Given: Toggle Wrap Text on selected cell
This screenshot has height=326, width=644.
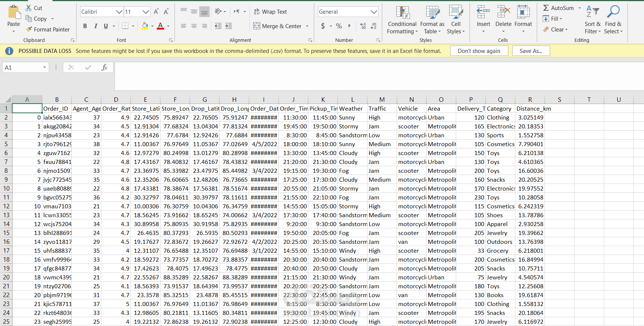Looking at the screenshot, I should 270,12.
